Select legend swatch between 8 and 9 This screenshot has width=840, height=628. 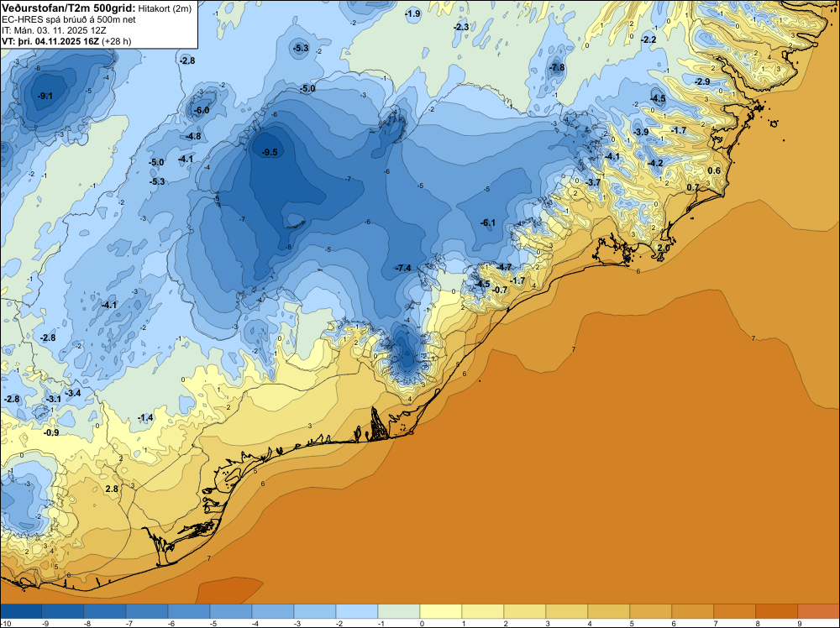[777, 610]
